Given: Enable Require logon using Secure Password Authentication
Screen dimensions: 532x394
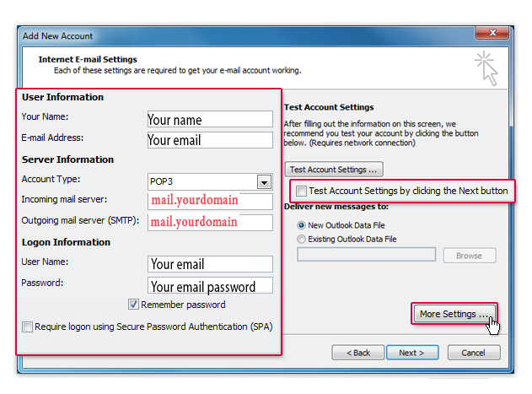Looking at the screenshot, I should (28, 327).
